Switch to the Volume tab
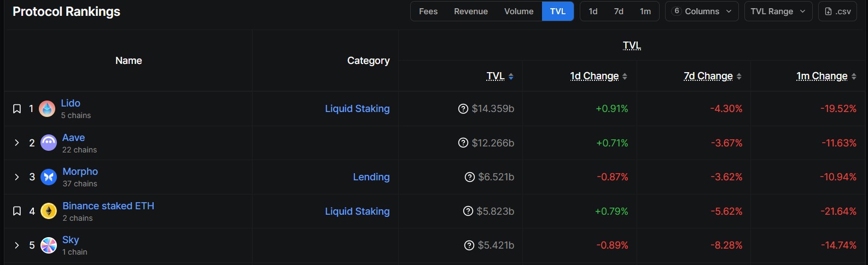The image size is (868, 265). click(519, 11)
